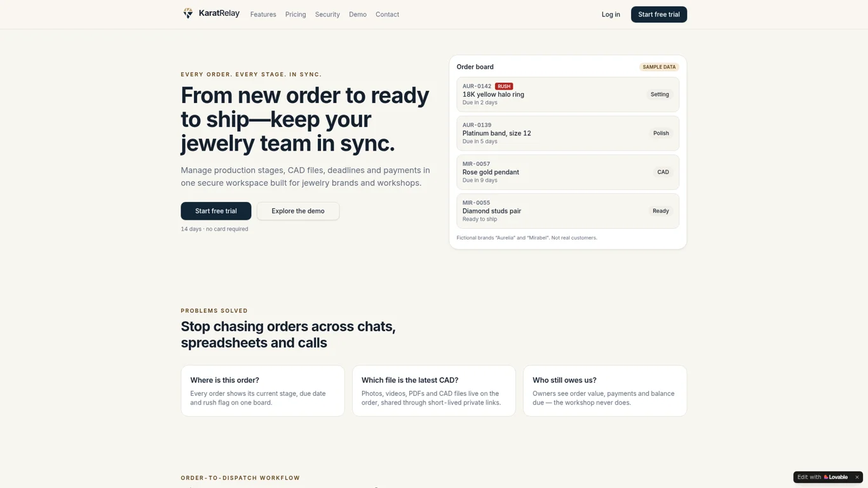Click the Setting stage badge
868x488 pixels.
[x=660, y=95]
